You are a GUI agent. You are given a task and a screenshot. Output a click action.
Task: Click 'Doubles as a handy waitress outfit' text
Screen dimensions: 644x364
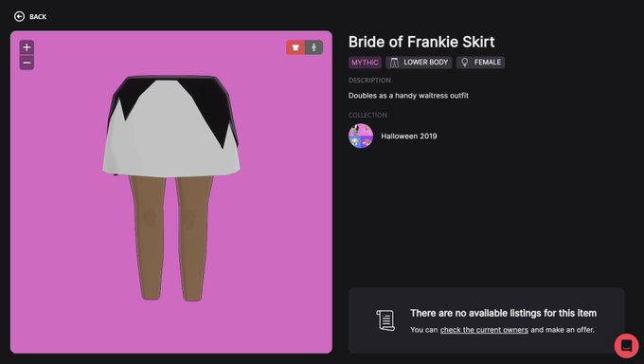[x=408, y=96]
